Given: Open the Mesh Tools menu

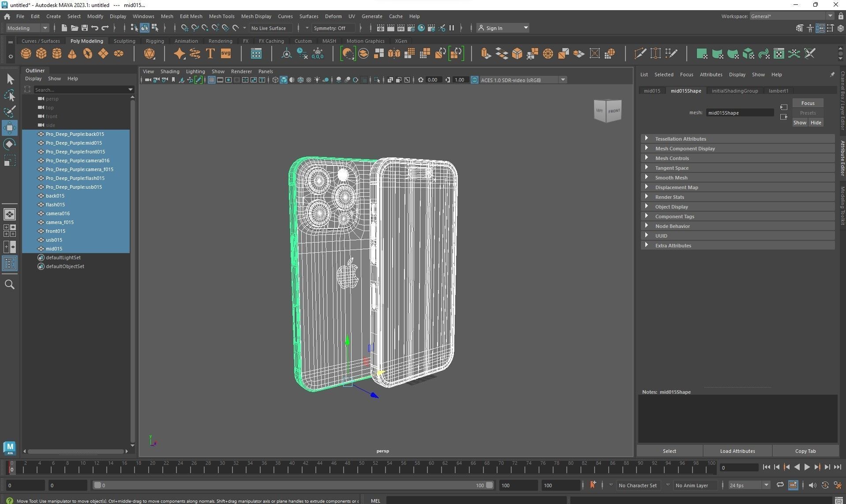Looking at the screenshot, I should [221, 16].
